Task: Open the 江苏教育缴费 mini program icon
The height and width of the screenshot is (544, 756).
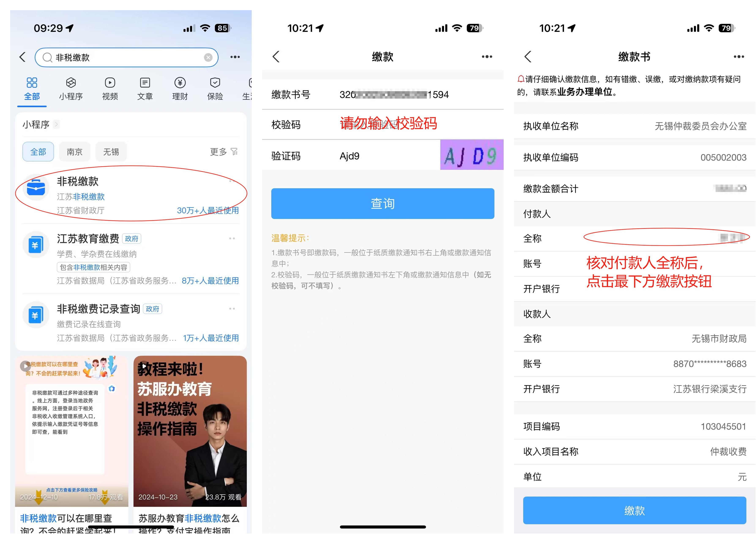Action: 36,245
